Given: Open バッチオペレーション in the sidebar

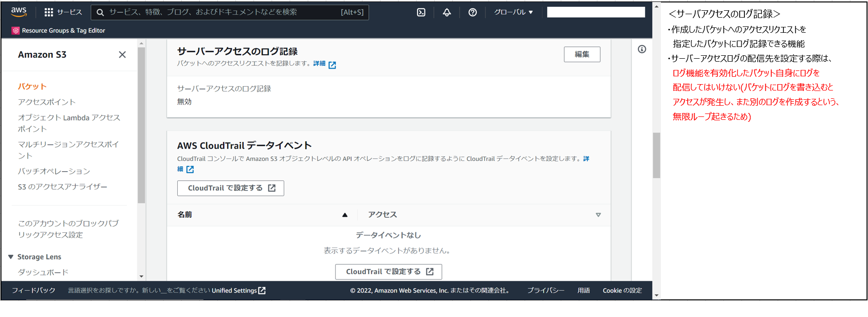Looking at the screenshot, I should click(54, 171).
